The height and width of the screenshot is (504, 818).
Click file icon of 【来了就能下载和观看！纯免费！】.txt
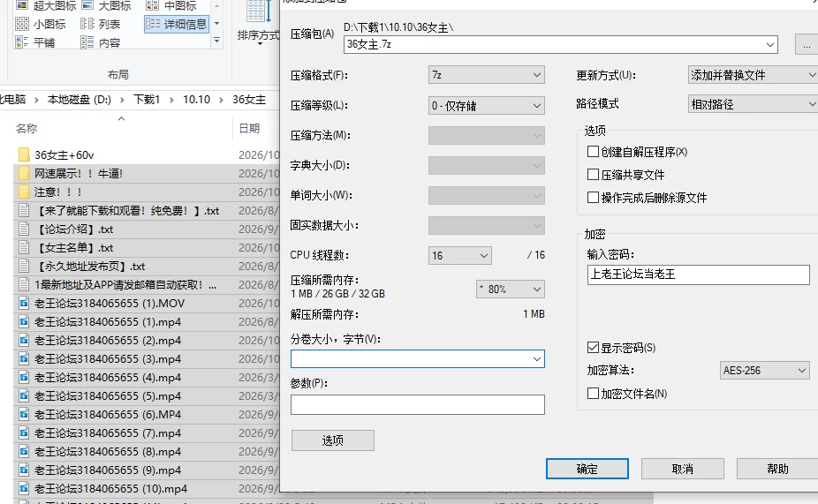[x=24, y=211]
